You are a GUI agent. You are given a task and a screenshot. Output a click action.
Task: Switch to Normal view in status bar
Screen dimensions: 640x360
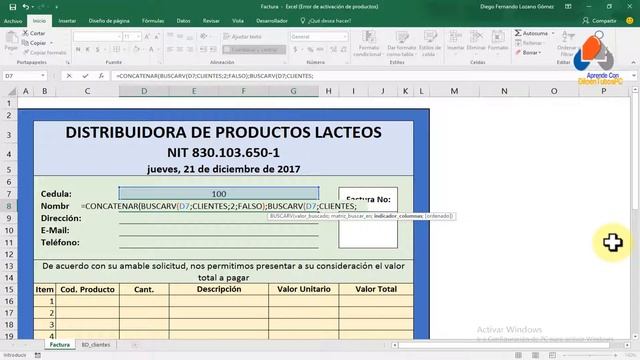518,355
